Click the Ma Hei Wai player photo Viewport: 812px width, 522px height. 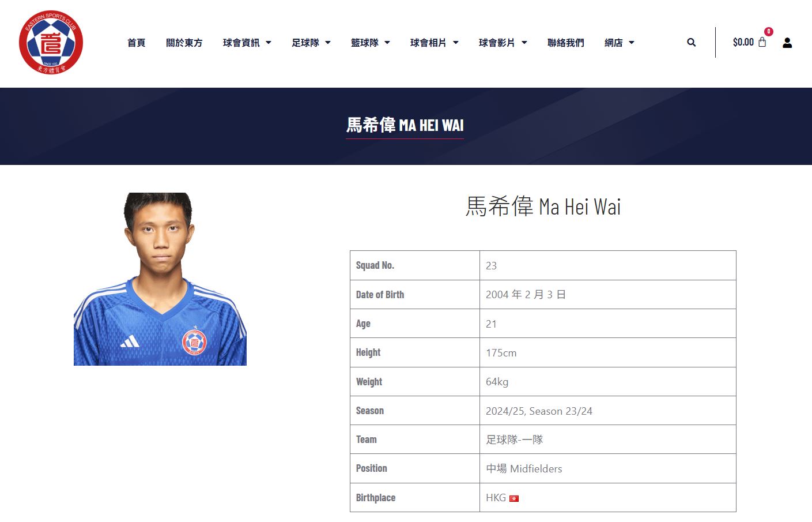(160, 279)
